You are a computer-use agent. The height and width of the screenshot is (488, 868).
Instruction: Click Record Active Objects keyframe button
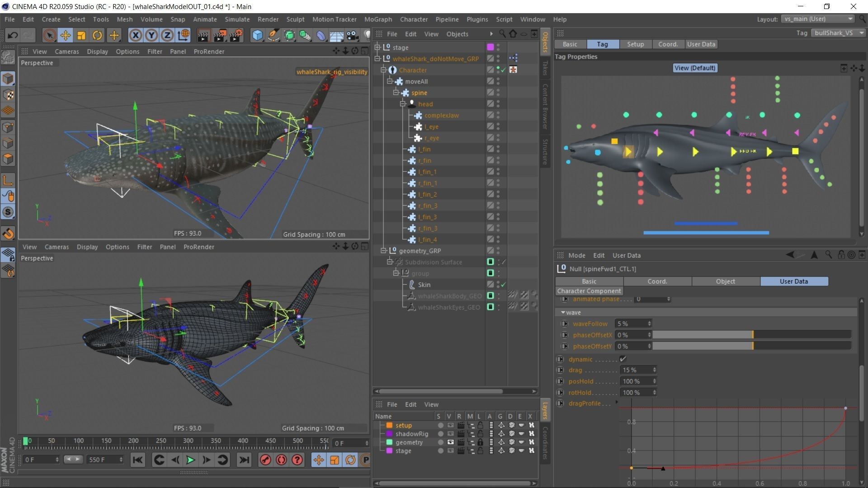[x=266, y=460]
